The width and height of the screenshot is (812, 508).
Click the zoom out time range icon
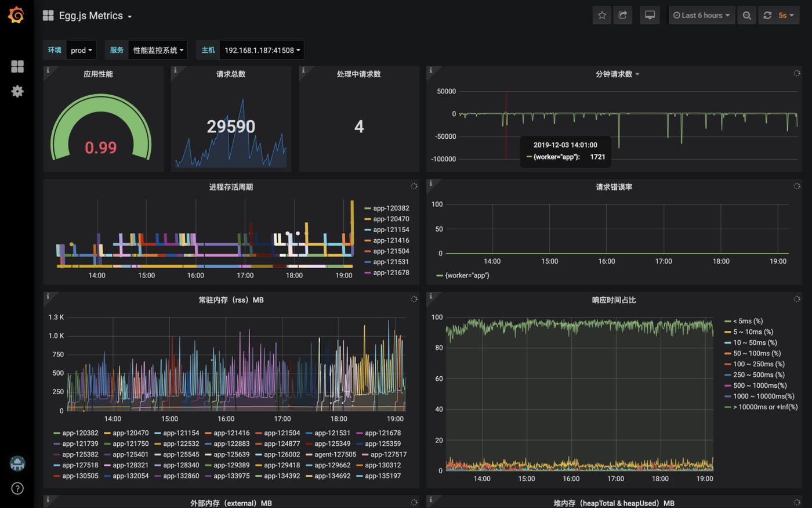click(x=747, y=15)
